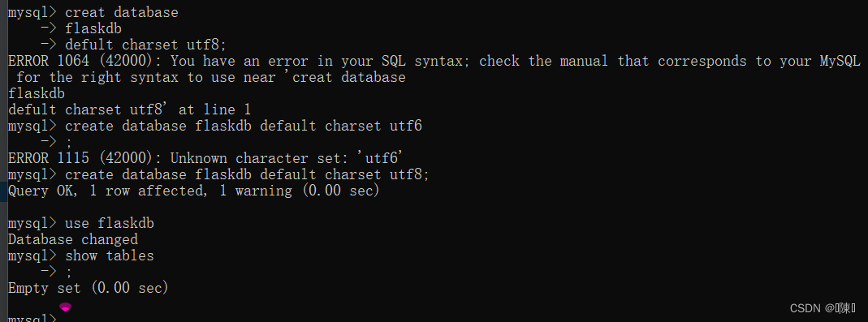Image resolution: width=868 pixels, height=322 pixels.
Task: Click the command ending in charset utf6
Action: pos(215,127)
